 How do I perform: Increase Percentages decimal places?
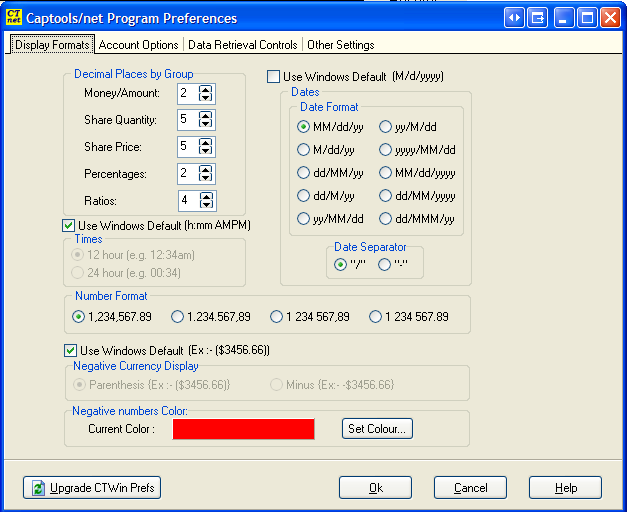[x=206, y=170]
